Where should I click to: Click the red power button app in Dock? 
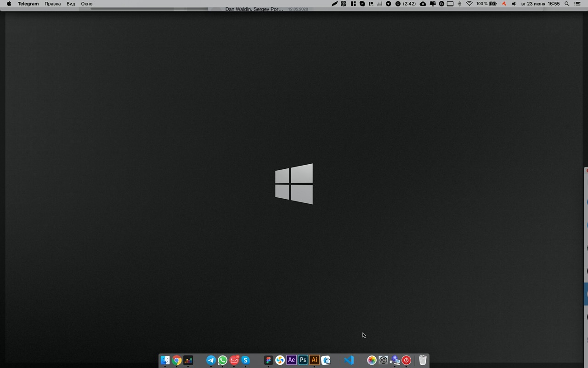tap(406, 360)
